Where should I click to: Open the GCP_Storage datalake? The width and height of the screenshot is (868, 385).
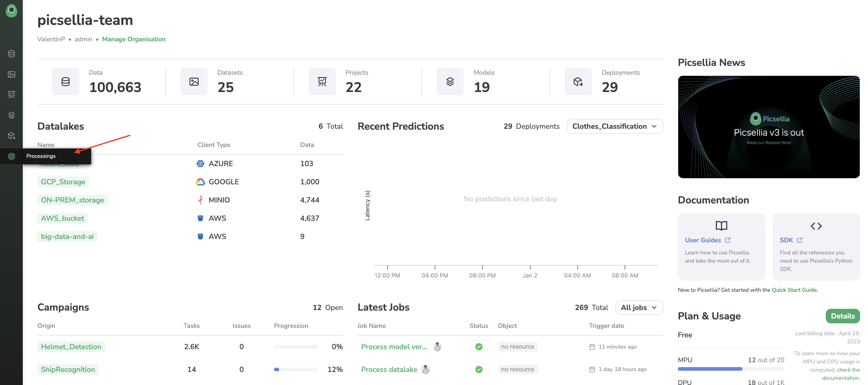[x=63, y=182]
